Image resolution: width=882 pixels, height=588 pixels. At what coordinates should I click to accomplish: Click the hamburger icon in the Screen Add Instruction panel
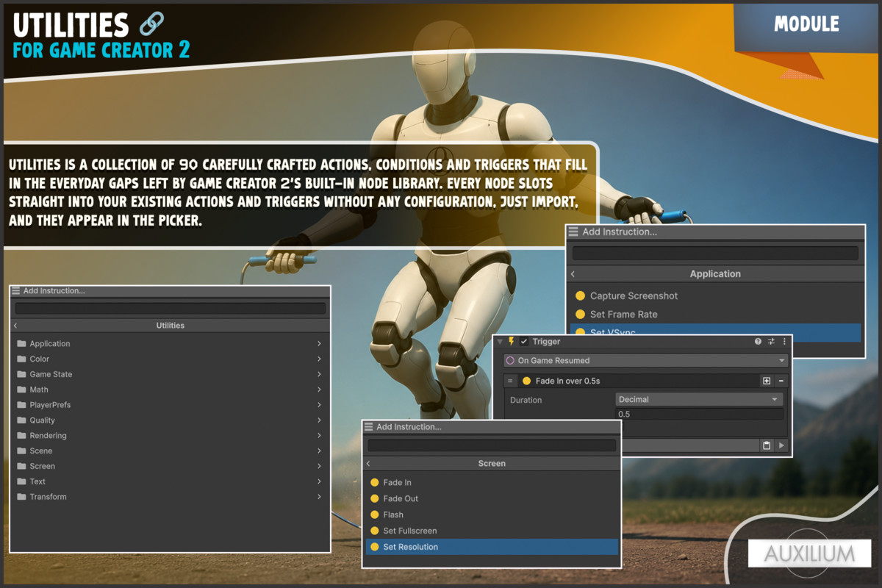tap(369, 426)
